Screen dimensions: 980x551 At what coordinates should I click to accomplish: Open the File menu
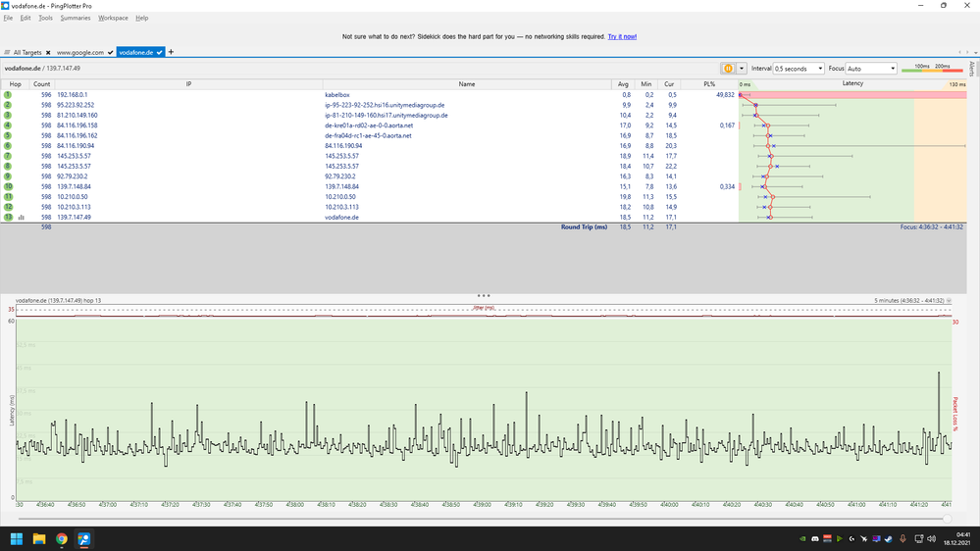point(8,18)
